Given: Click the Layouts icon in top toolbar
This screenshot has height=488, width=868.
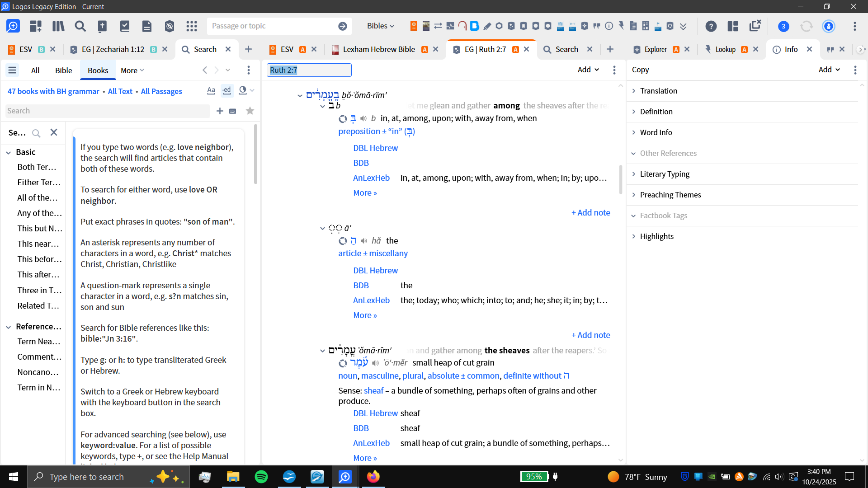Looking at the screenshot, I should click(733, 26).
